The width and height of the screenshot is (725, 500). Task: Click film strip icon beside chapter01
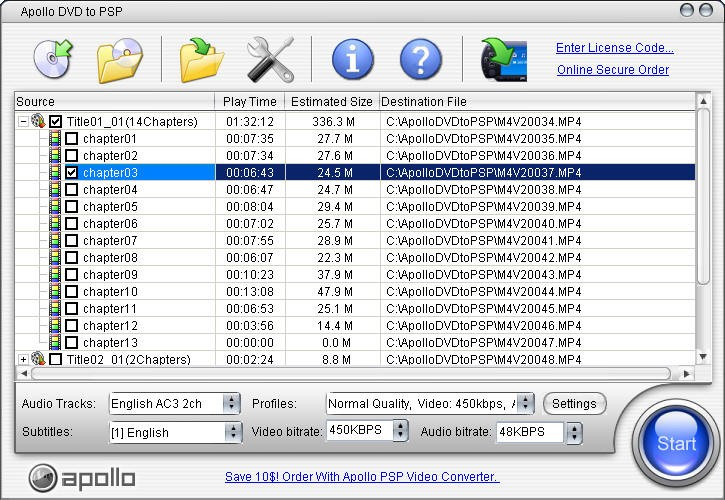(55, 138)
